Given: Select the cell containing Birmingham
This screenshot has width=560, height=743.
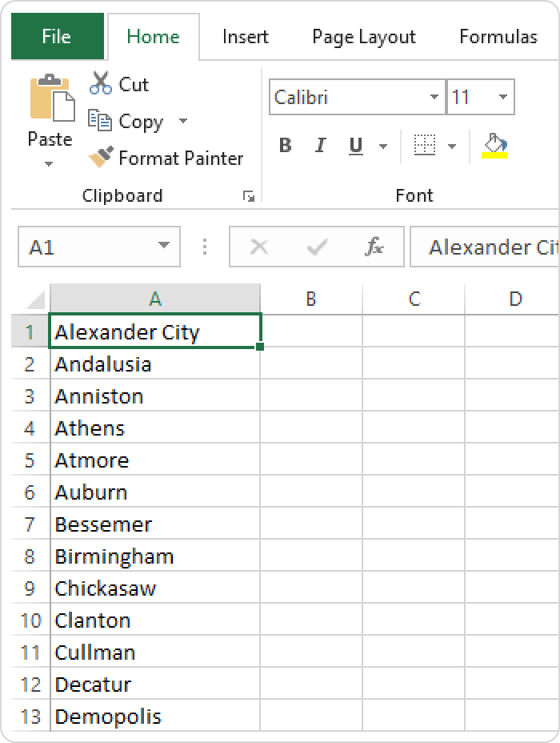Looking at the screenshot, I should click(x=154, y=556).
